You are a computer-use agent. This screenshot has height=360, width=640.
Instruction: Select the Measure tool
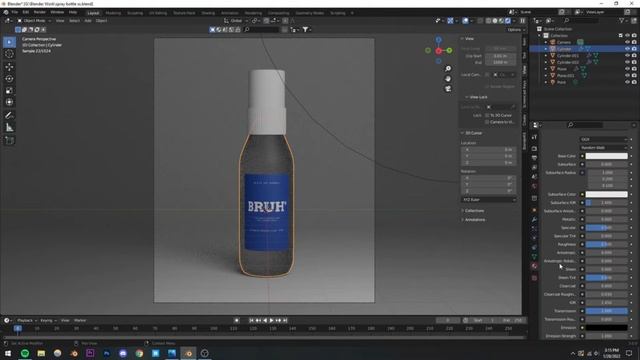point(9,128)
